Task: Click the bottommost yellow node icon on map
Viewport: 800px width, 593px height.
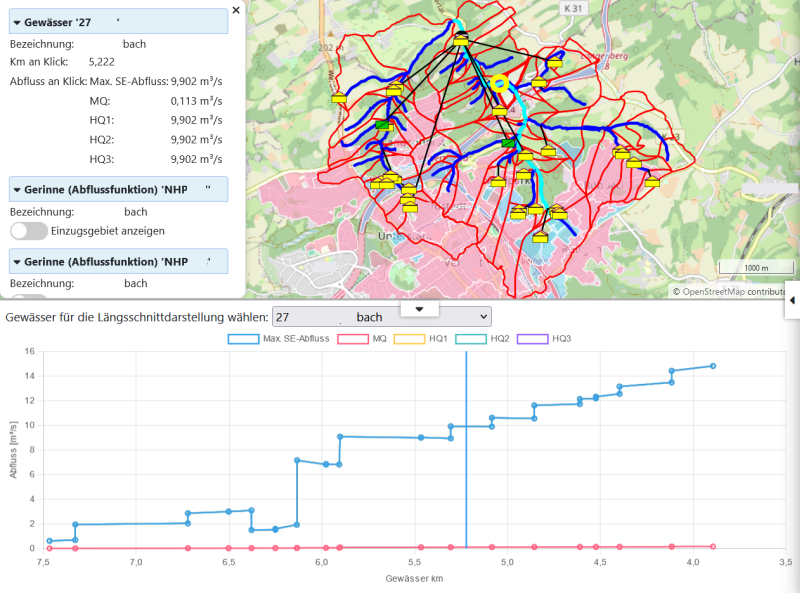Action: point(540,237)
